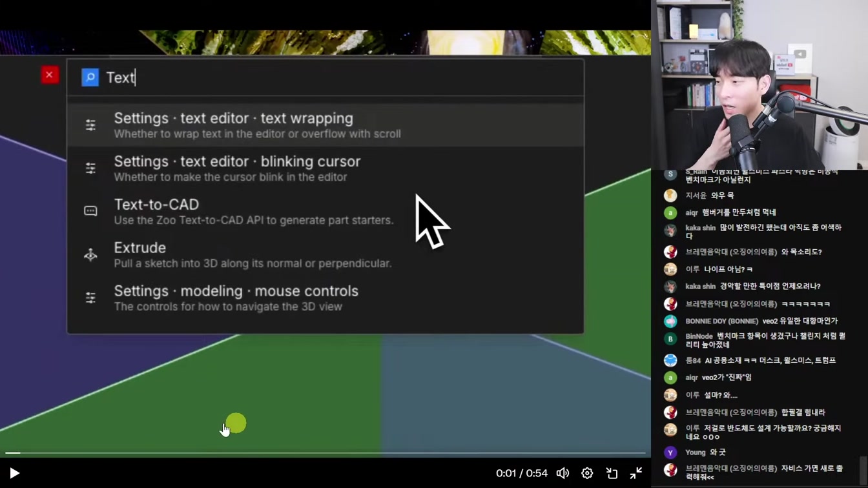Click the blue search icon in command bar
Image resolution: width=868 pixels, height=488 pixels.
pyautogui.click(x=90, y=77)
